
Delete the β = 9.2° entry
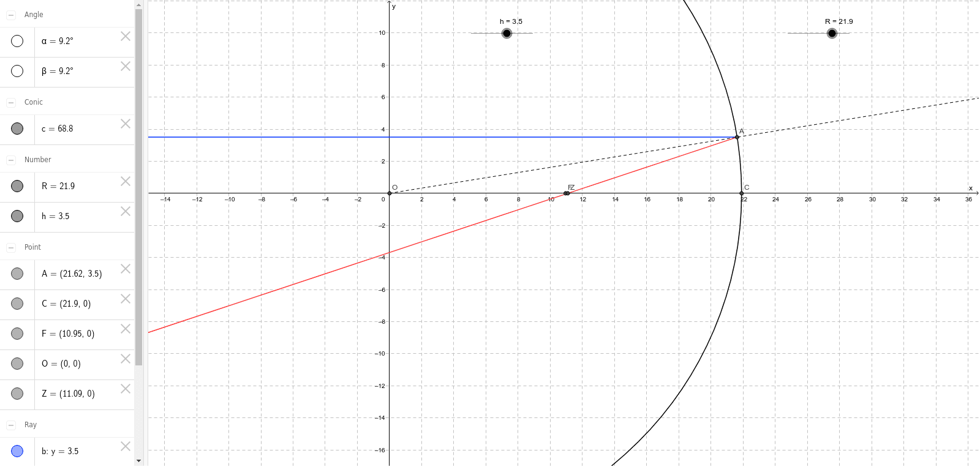coord(126,66)
